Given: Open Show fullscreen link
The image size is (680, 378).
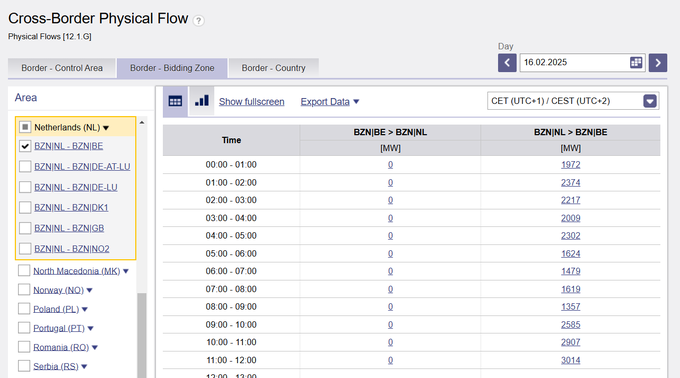Looking at the screenshot, I should [252, 102].
